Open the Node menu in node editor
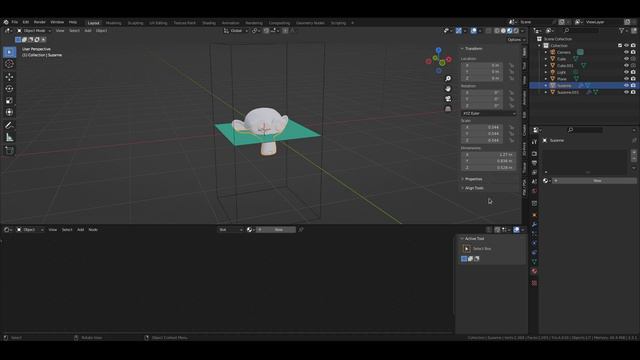Viewport: 640px width, 360px height. tap(93, 230)
